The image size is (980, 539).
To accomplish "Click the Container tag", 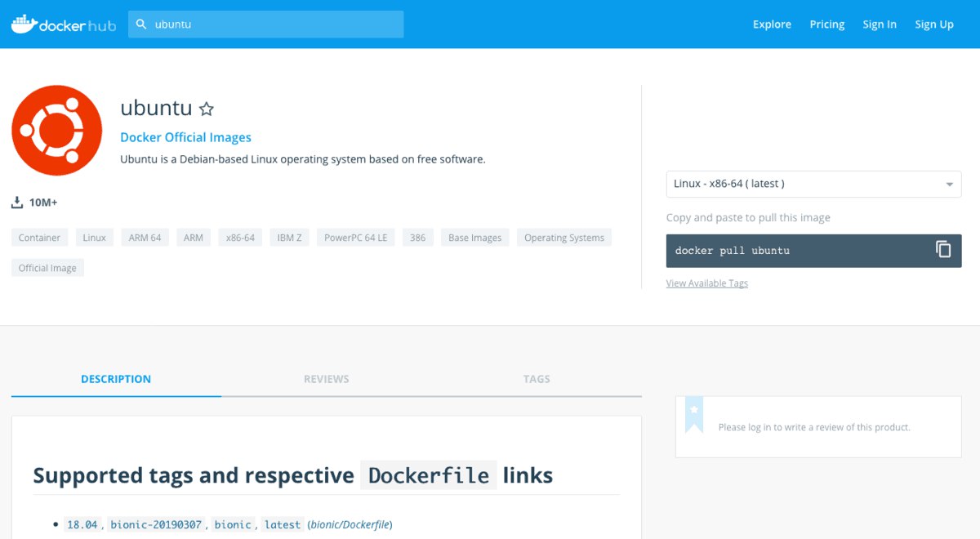I will click(x=39, y=238).
